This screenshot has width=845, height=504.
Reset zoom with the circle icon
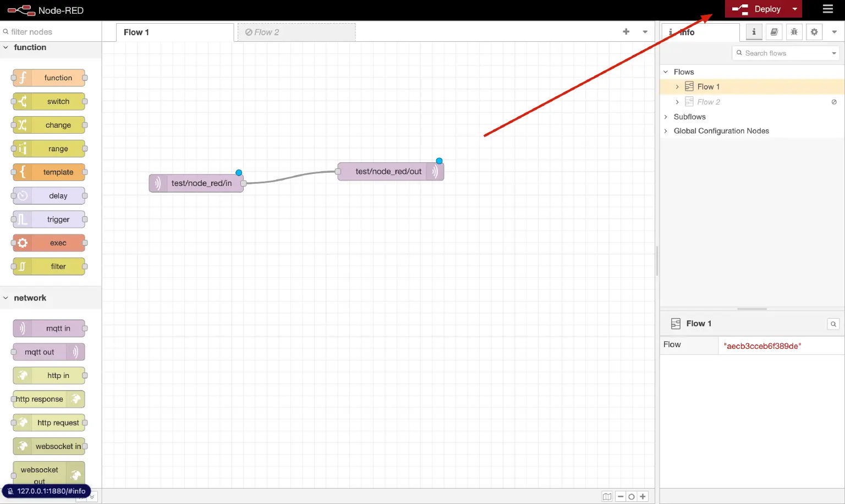point(632,496)
